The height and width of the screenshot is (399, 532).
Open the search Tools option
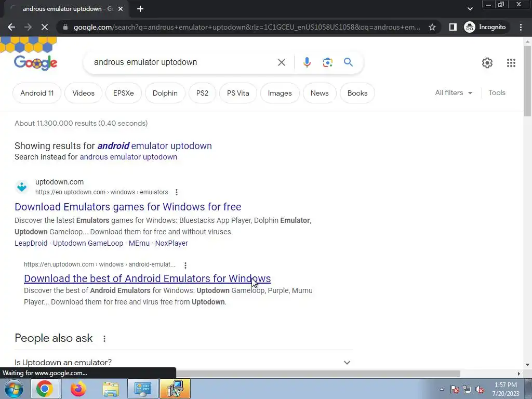pos(497,92)
